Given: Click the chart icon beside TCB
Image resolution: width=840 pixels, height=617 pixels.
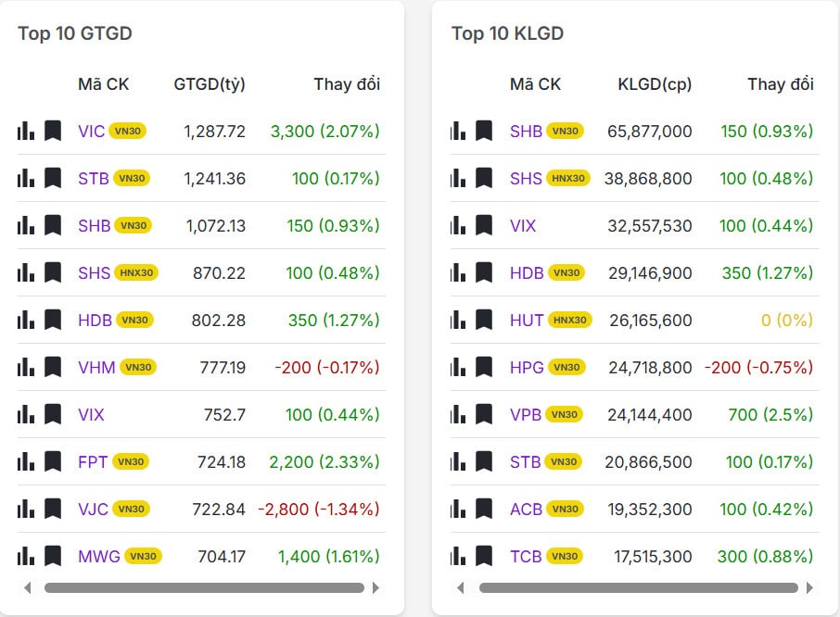Looking at the screenshot, I should point(460,556).
